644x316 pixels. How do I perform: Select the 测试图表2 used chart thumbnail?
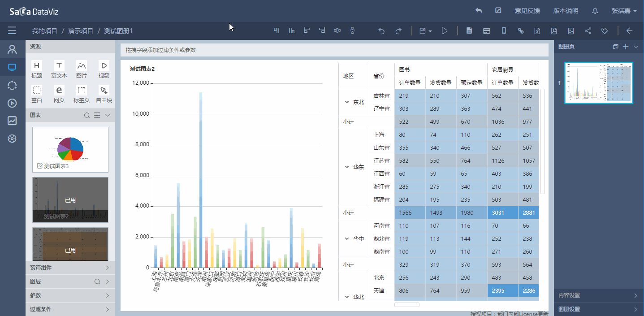pos(70,200)
